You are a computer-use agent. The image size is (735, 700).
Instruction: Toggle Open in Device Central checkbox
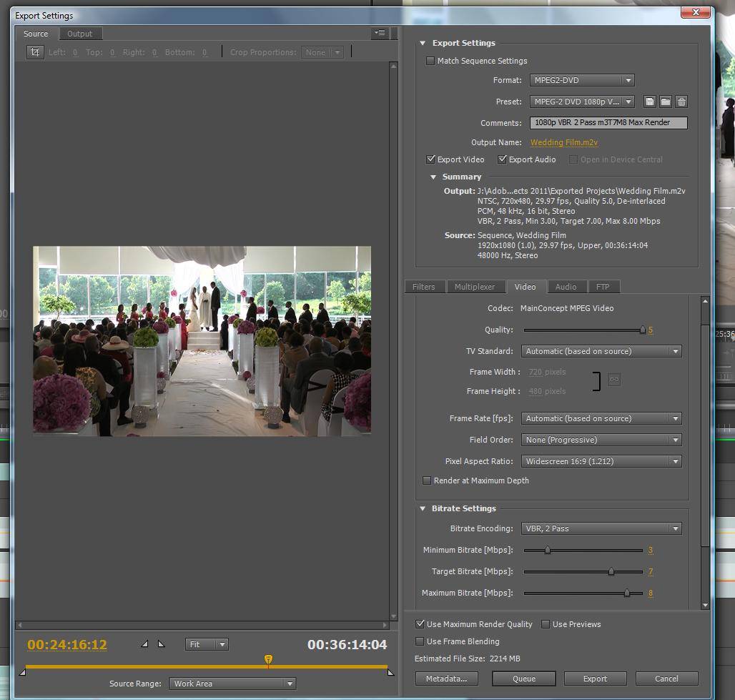coord(573,159)
